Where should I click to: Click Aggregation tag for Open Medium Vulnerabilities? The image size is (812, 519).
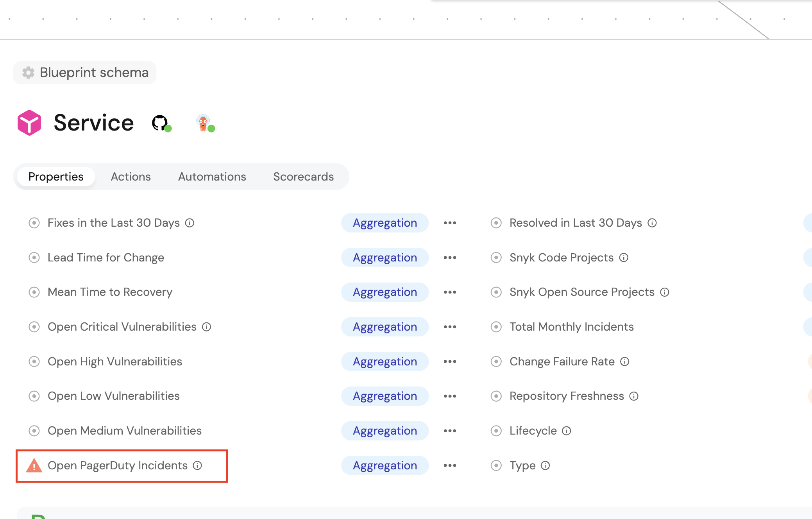pos(385,431)
